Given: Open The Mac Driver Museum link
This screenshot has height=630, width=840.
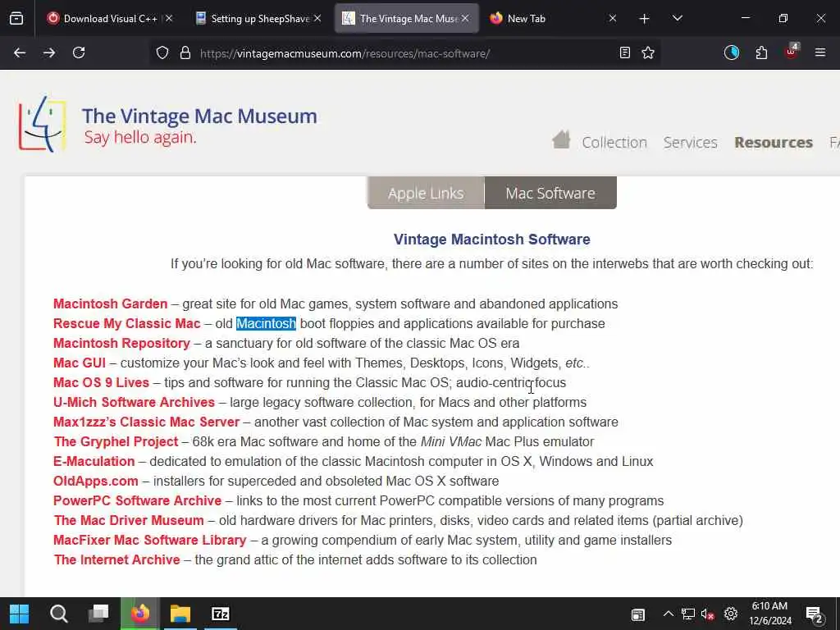Looking at the screenshot, I should click(x=129, y=520).
